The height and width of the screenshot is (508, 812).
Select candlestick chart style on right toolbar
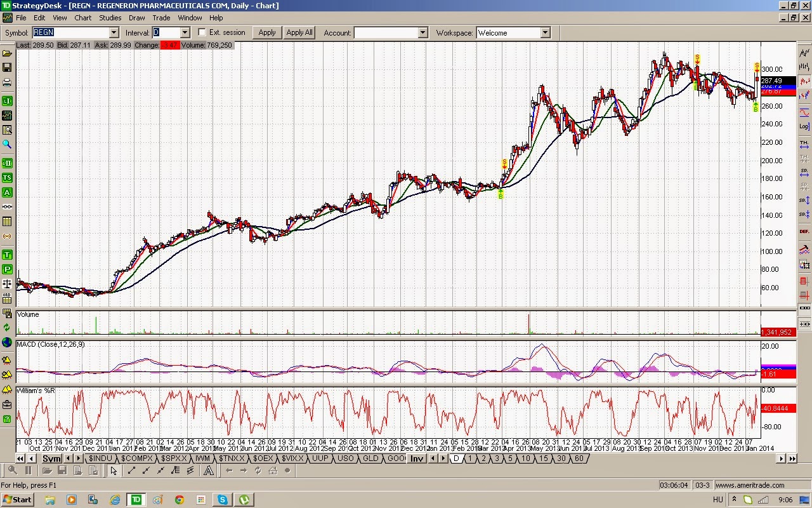click(804, 81)
